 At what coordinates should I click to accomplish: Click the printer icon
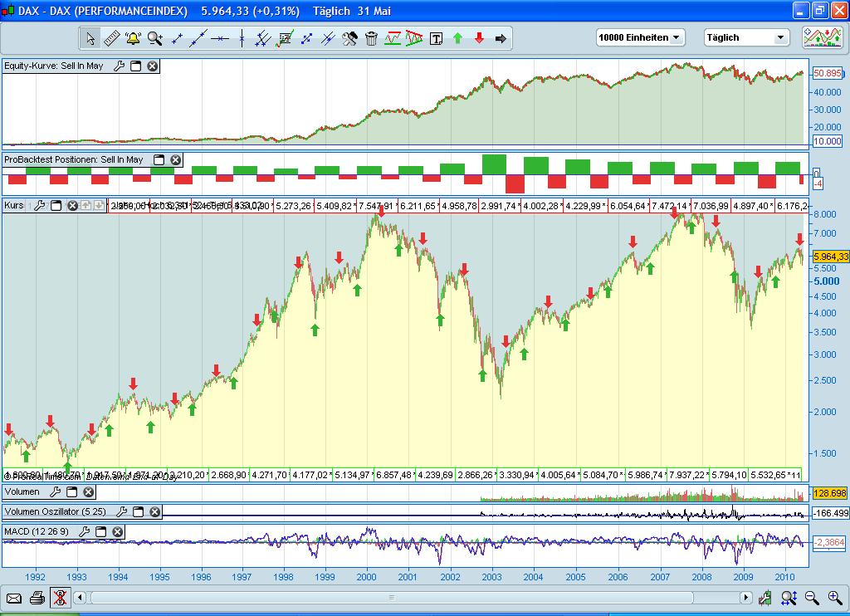37,598
